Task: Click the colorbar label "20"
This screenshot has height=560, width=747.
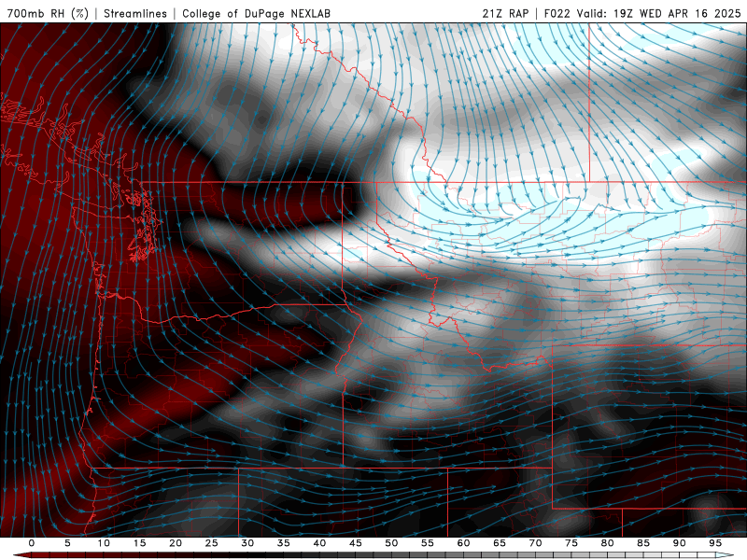Action: click(x=176, y=543)
